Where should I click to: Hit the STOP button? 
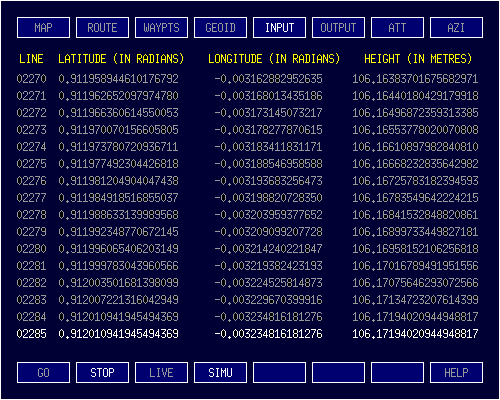coord(102,372)
